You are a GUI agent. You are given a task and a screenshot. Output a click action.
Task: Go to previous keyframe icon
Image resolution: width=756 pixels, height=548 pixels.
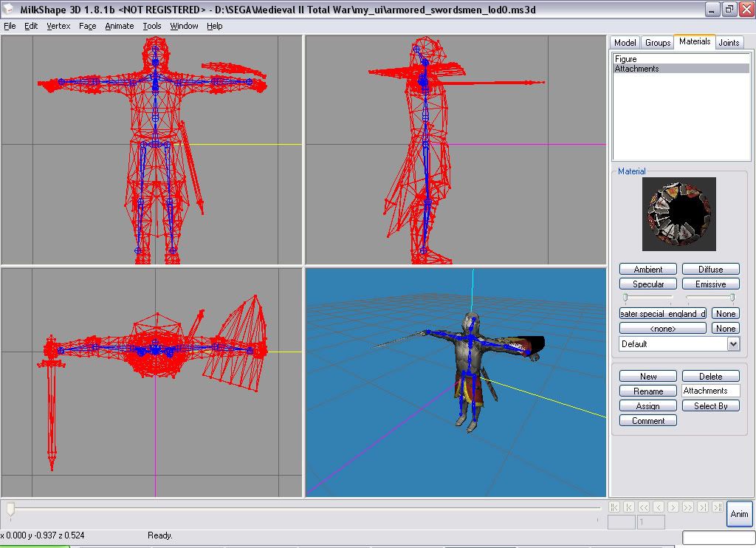click(x=629, y=507)
